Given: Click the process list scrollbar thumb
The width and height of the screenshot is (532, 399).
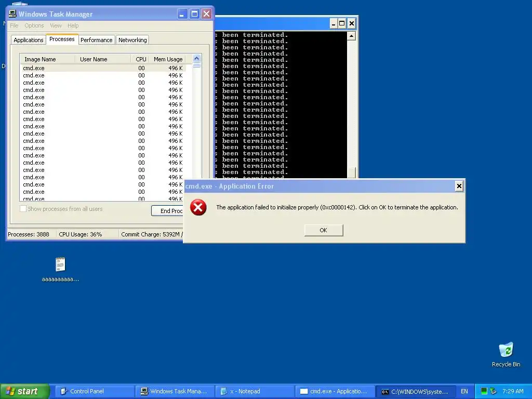Looking at the screenshot, I should pos(196,65).
